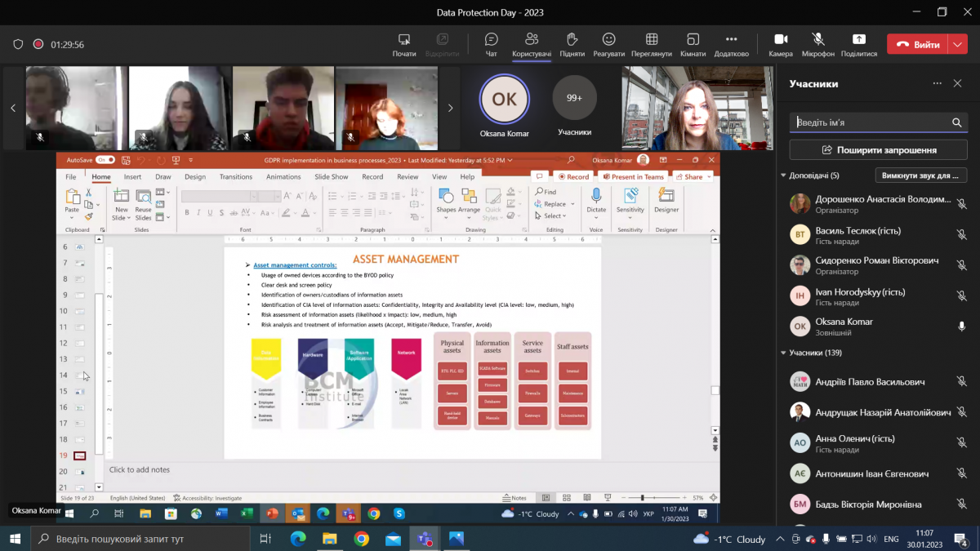
Task: Collapse the Учасники (139) section
Action: [x=783, y=353]
